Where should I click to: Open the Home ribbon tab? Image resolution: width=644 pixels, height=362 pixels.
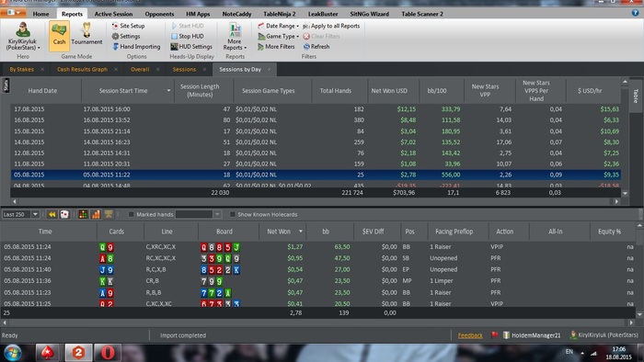pyautogui.click(x=40, y=14)
